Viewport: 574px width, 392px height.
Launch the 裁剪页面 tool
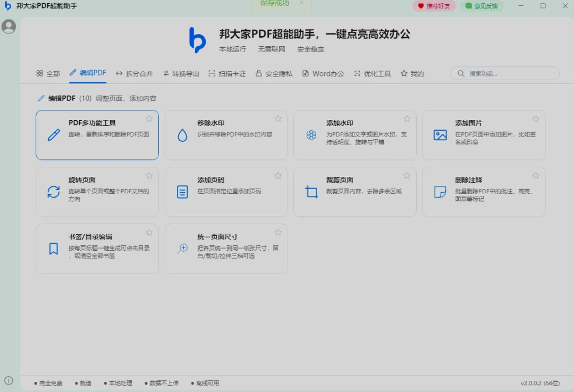tap(354, 192)
